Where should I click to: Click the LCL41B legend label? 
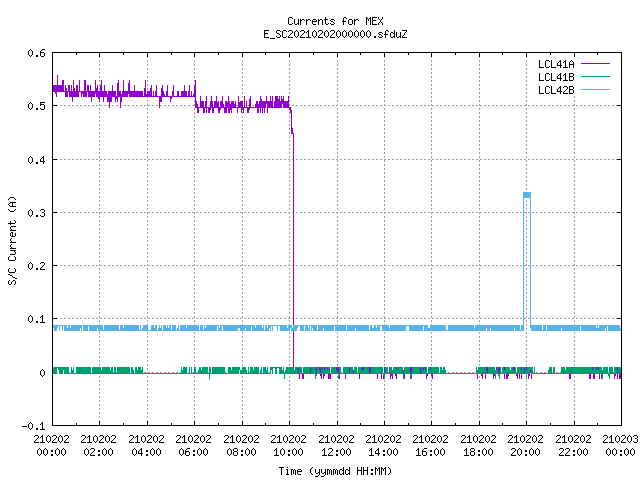556,77
